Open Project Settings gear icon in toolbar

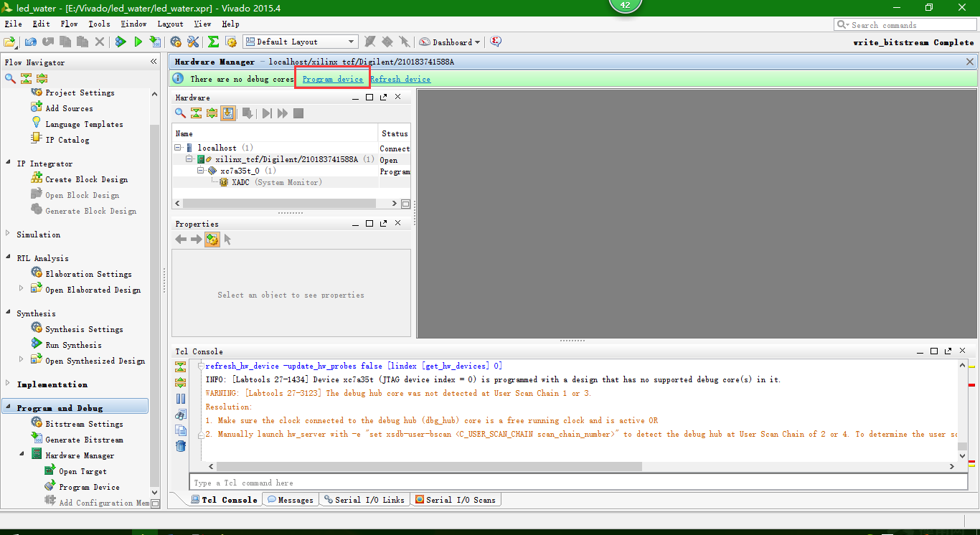(x=176, y=42)
